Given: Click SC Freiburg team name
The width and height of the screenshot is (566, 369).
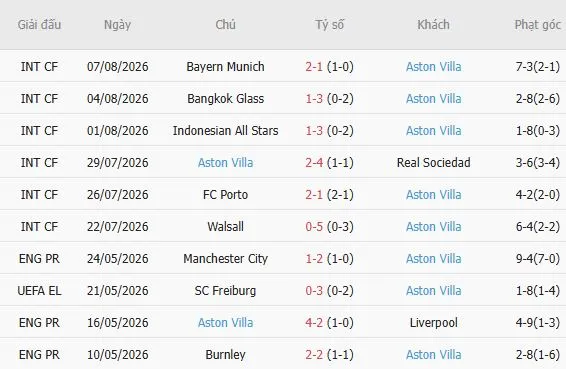Looking at the screenshot, I should [x=225, y=291].
